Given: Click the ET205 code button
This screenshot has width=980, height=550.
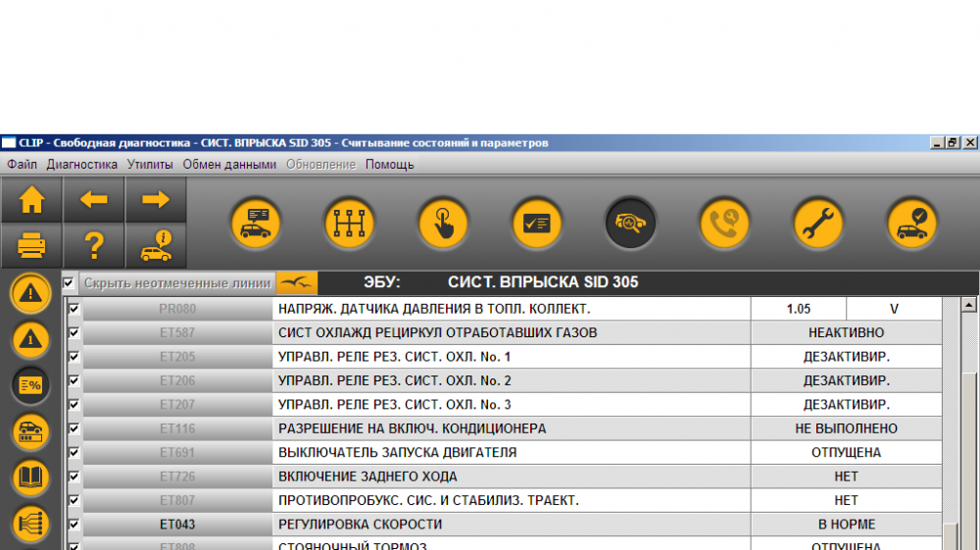Looking at the screenshot, I should tap(177, 357).
